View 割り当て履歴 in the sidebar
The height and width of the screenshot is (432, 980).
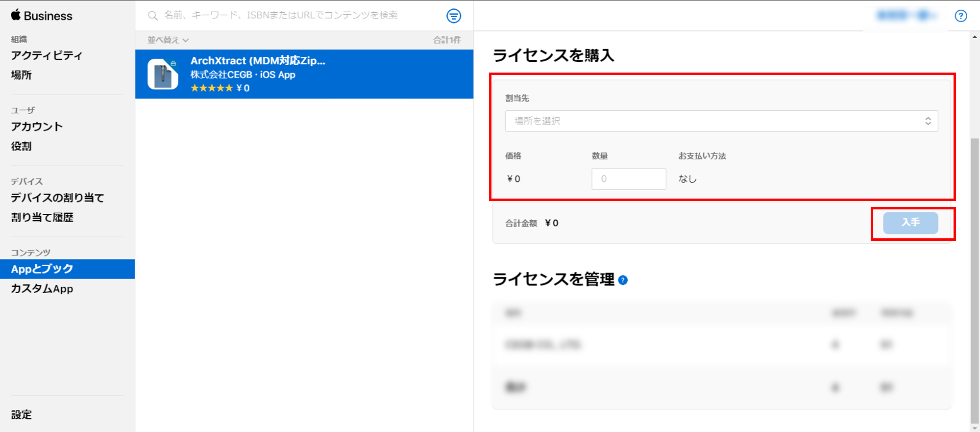42,217
